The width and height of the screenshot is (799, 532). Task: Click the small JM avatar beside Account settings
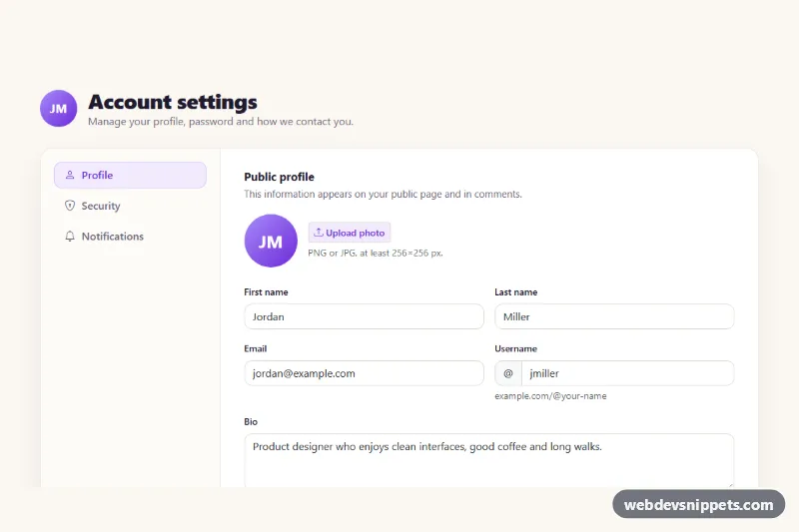coord(59,109)
